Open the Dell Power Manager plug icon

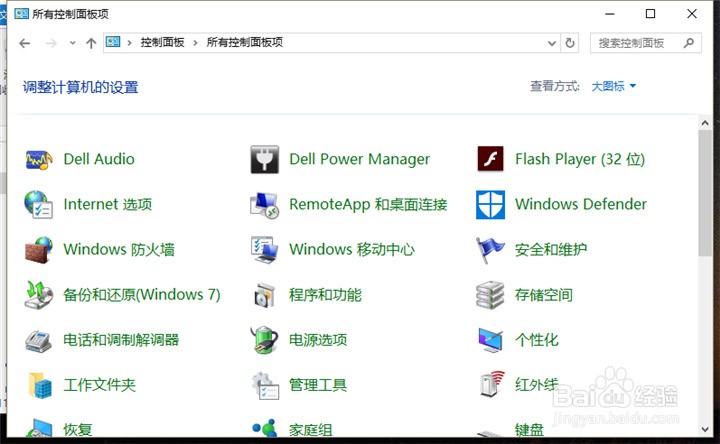264,159
